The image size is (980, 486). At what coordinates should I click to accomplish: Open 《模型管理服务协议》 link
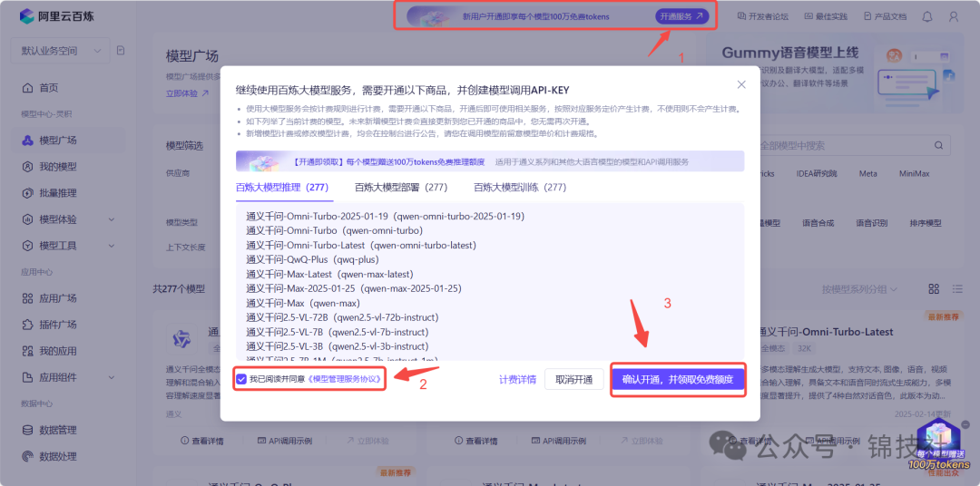click(345, 379)
